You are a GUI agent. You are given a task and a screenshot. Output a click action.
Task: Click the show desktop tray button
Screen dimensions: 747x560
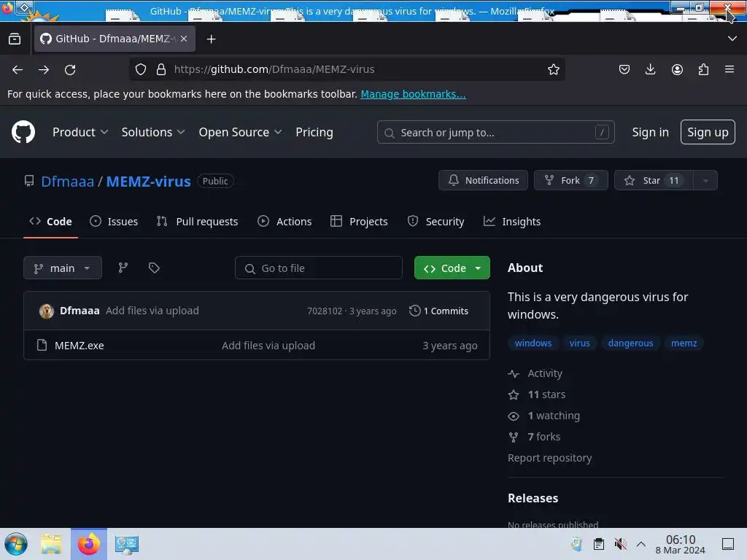coord(728,544)
